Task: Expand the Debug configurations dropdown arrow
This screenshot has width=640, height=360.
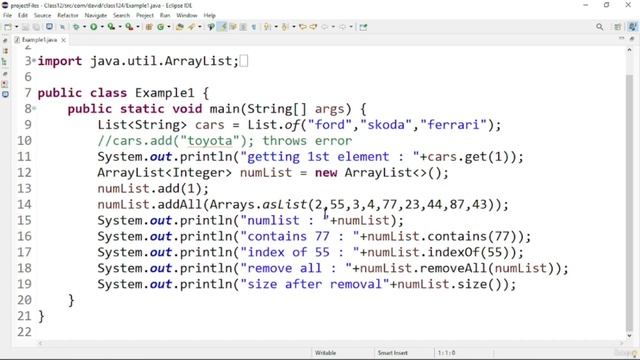Action: 84,27
